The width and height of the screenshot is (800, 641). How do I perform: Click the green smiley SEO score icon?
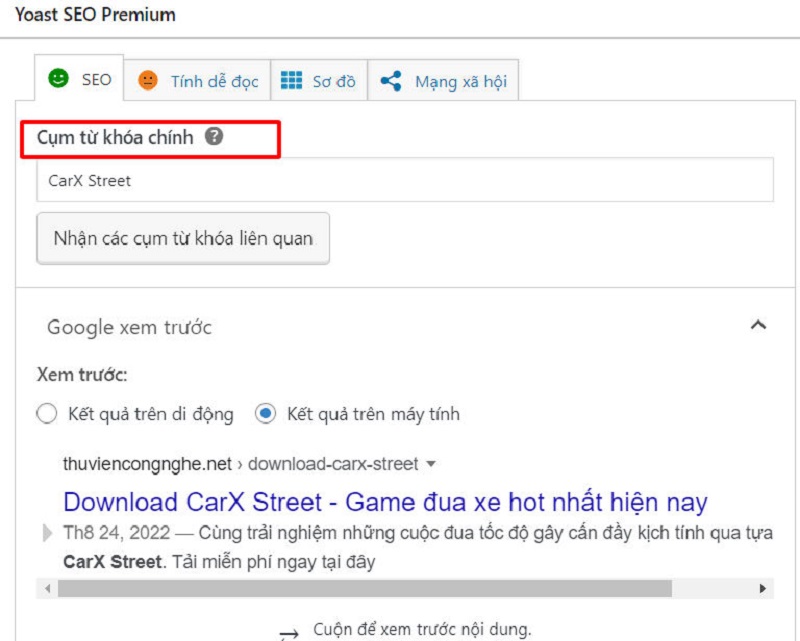(58, 78)
